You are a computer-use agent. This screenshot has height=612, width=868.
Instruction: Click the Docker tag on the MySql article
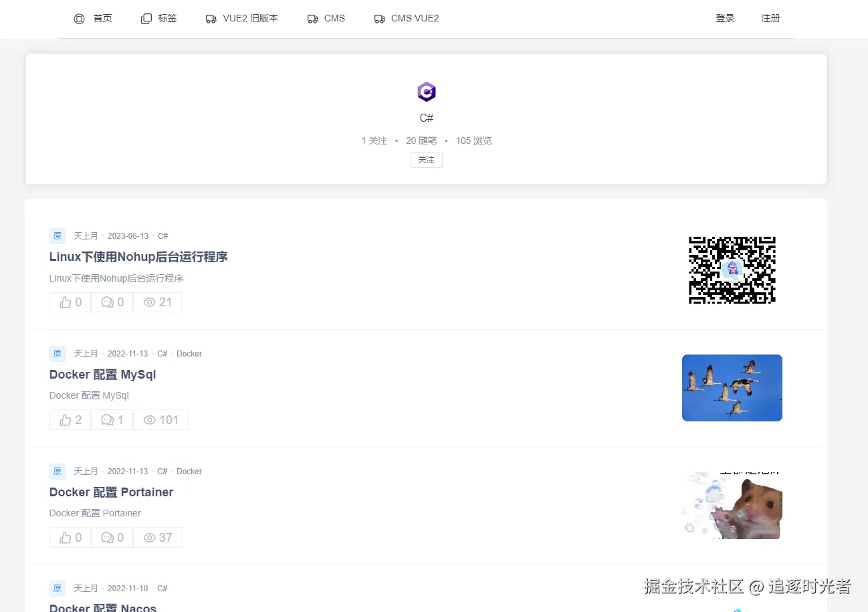click(x=189, y=354)
